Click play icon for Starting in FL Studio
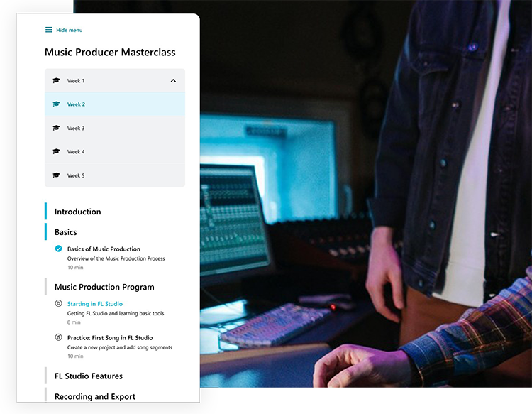The image size is (532, 414). pyautogui.click(x=58, y=303)
